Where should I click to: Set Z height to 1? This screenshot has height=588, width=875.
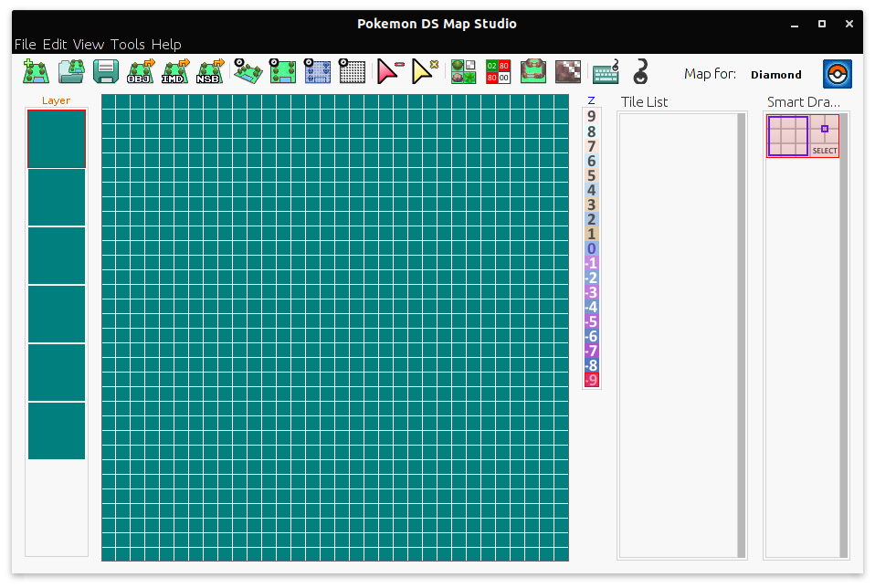coord(592,233)
